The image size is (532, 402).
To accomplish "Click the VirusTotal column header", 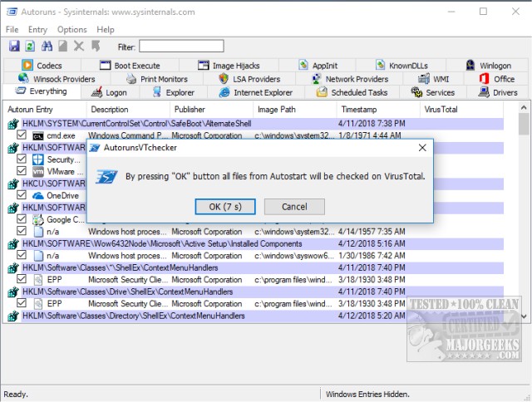I will [461, 110].
